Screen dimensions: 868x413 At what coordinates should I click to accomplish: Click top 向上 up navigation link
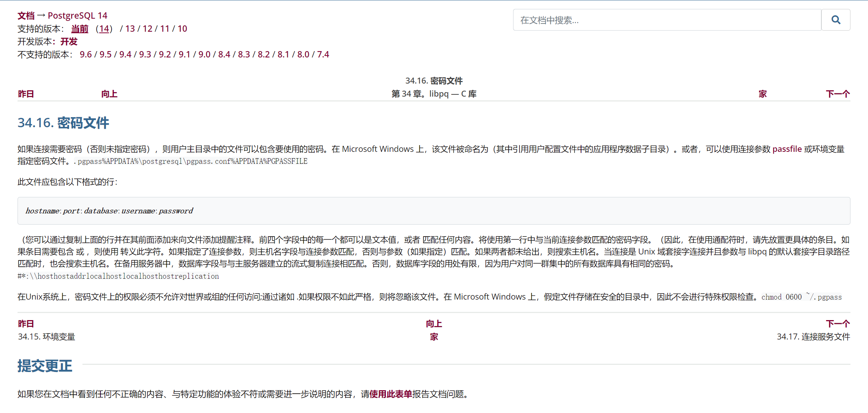coord(109,94)
